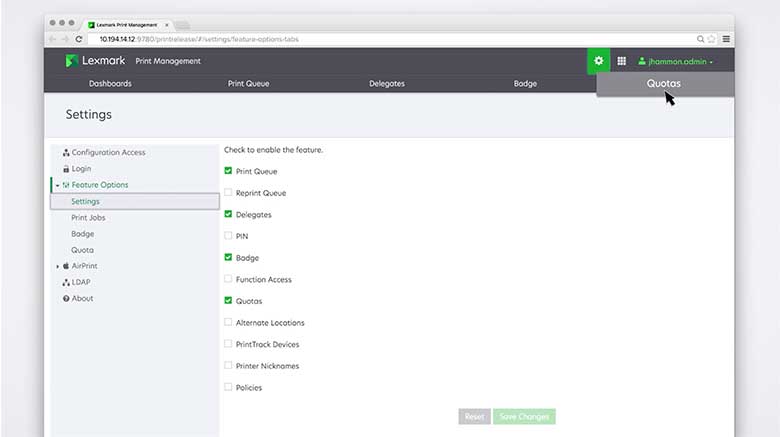The width and height of the screenshot is (780, 437).
Task: Open the browser hamburger menu icon
Action: [x=726, y=39]
